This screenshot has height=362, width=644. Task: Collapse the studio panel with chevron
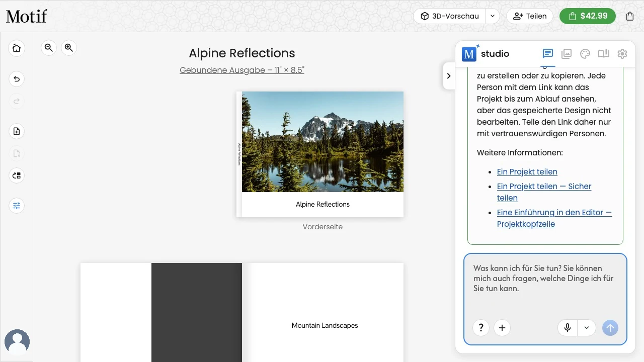click(449, 76)
